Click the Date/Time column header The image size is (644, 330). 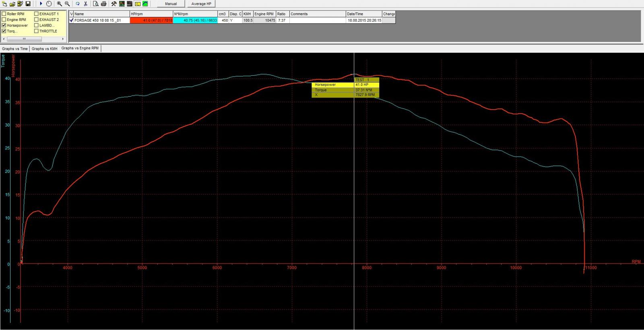[x=363, y=14]
